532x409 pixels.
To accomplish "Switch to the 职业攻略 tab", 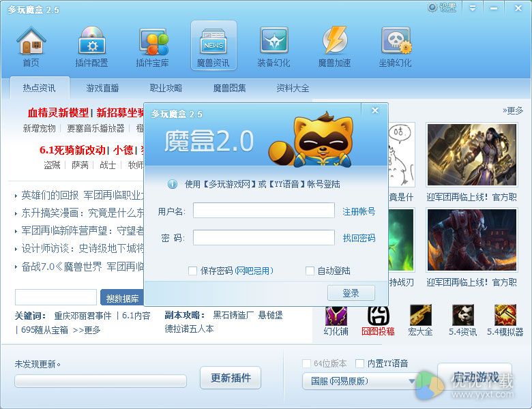I will click(166, 88).
